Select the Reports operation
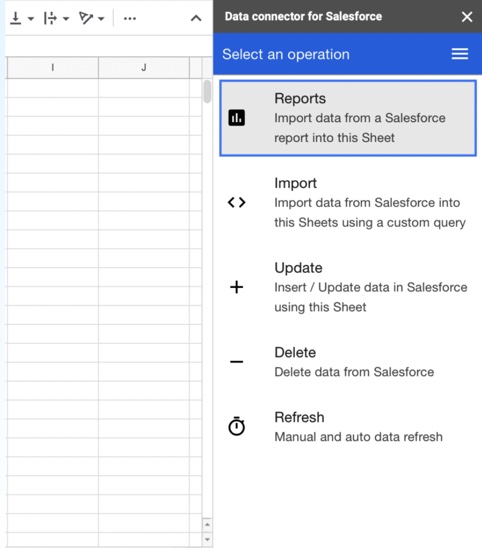This screenshot has width=482, height=548. coord(348,118)
